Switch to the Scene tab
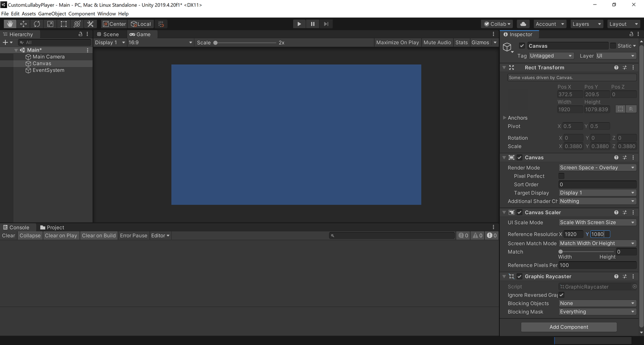644x345 pixels. click(108, 35)
